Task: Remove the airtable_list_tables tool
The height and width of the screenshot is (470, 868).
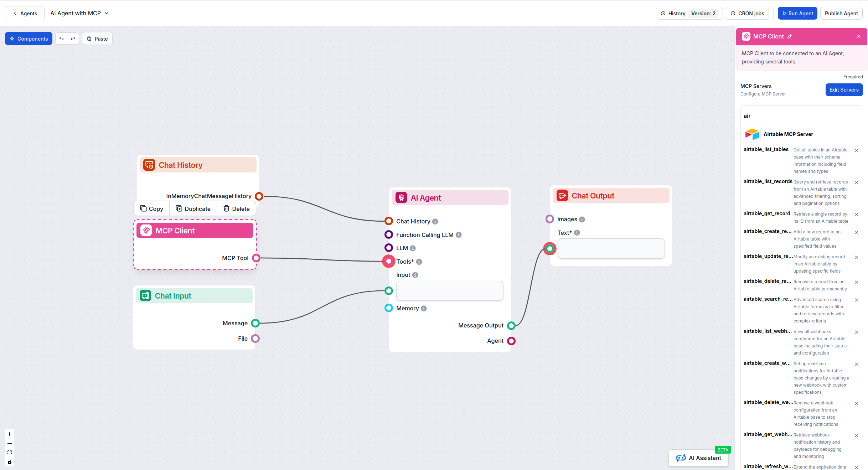Action: (x=857, y=150)
